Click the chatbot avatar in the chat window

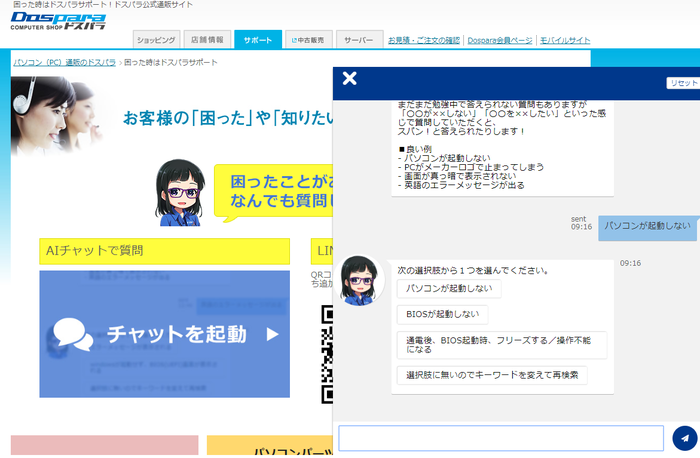point(359,281)
